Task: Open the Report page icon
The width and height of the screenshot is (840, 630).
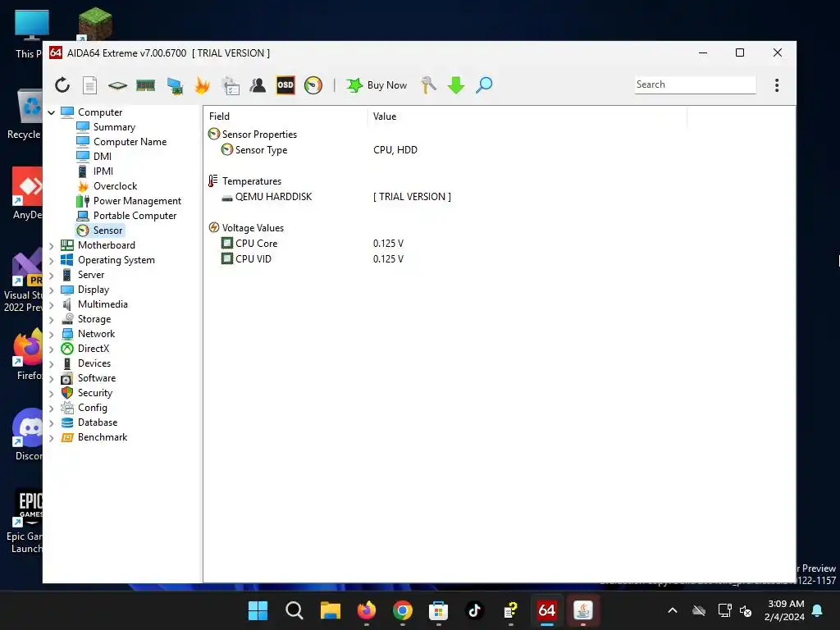Action: [x=89, y=85]
